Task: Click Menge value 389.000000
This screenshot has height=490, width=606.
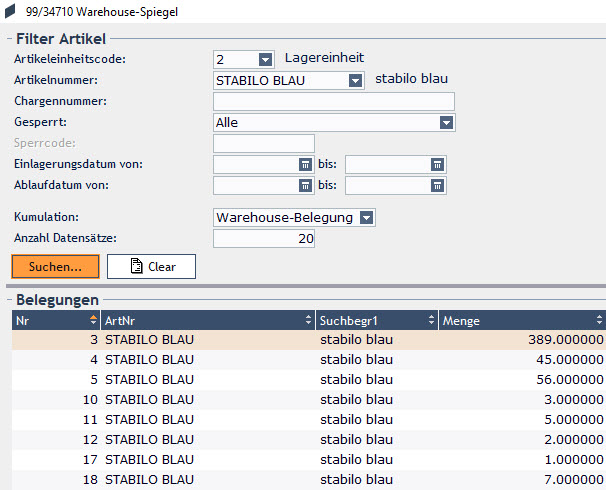Action: click(x=566, y=340)
